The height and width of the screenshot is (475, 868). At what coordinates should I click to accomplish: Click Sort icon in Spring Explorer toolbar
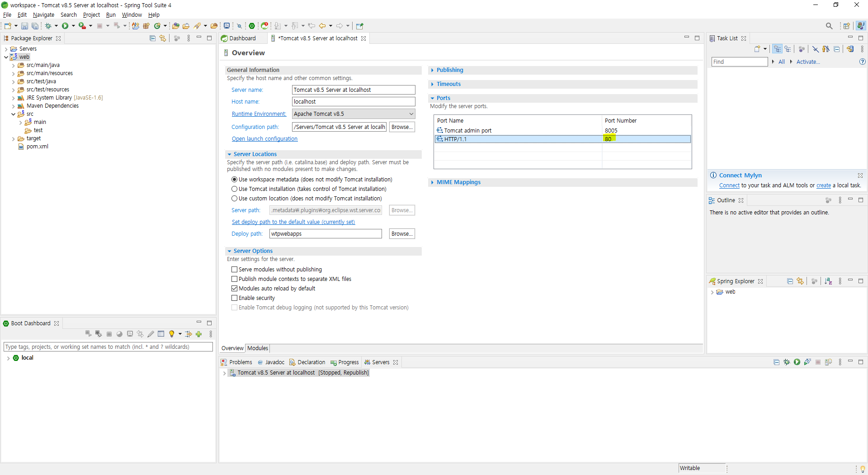(828, 281)
